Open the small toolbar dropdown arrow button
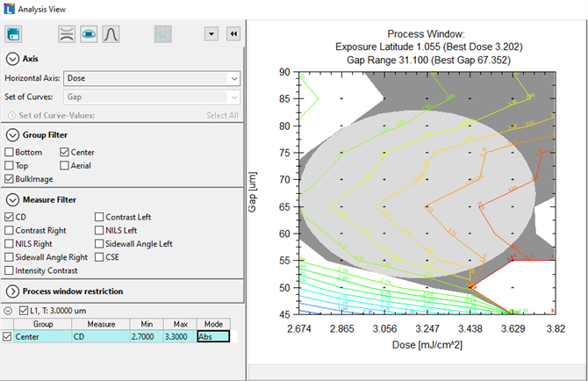The width and height of the screenshot is (588, 381). tap(212, 34)
